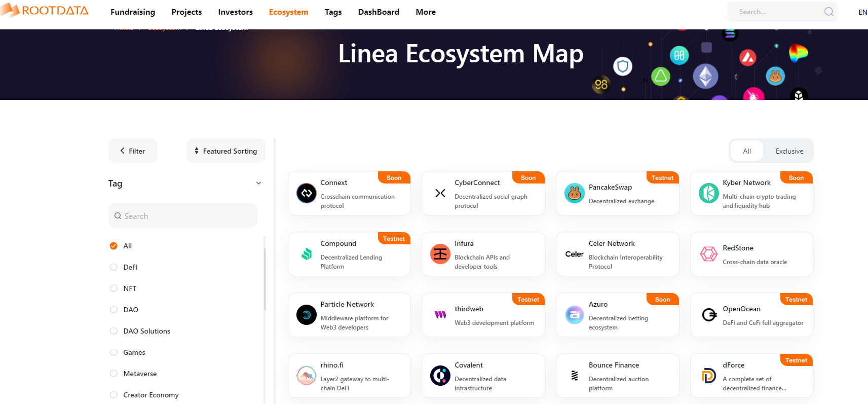Click the PancakeSwap bunny logo
The image size is (868, 404).
click(x=575, y=193)
